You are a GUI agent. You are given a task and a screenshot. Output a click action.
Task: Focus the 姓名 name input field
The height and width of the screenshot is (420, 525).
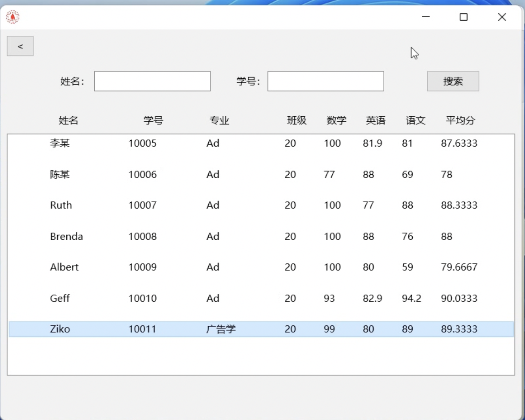pyautogui.click(x=152, y=81)
